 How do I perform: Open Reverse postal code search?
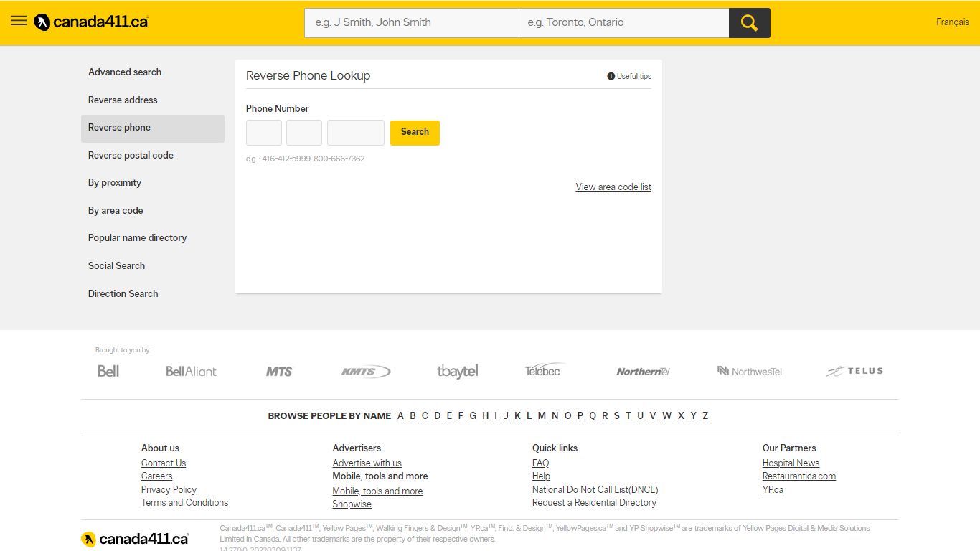pyautogui.click(x=153, y=156)
